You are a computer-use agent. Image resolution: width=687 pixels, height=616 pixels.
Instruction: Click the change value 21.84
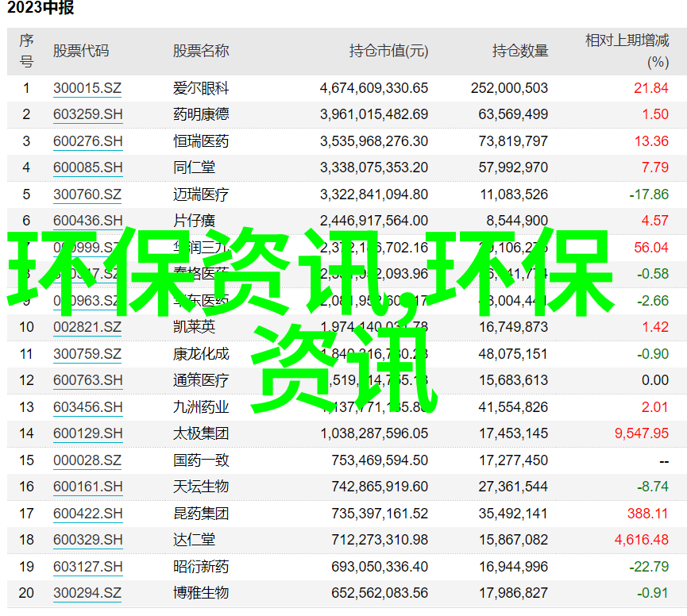(x=651, y=88)
